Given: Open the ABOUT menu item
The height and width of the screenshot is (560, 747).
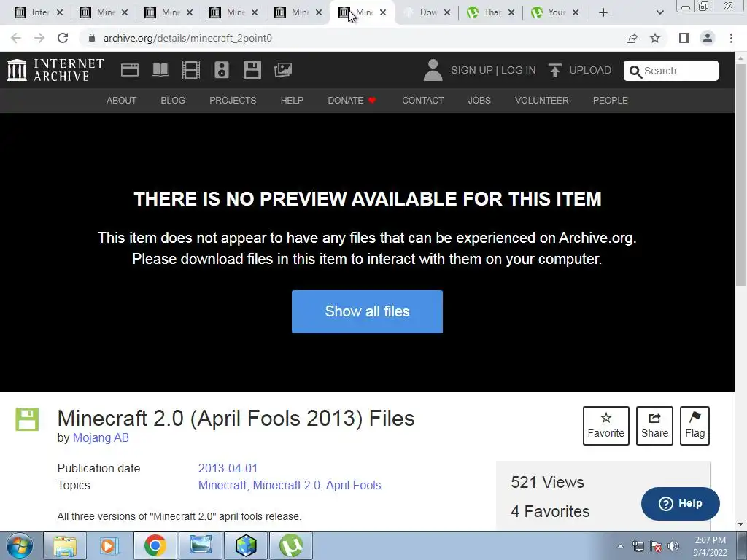Looking at the screenshot, I should click(122, 101).
